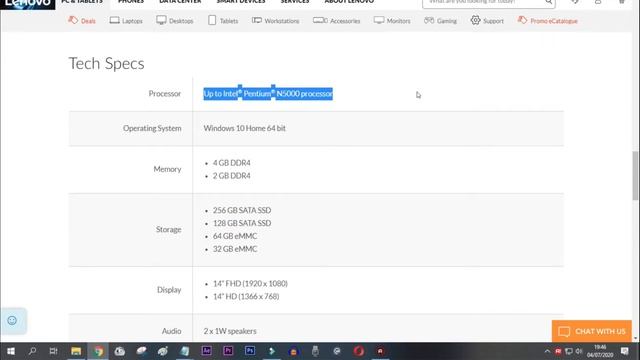Click the '64 GB eMMC' storage entry
Screen dimensions: 640x360
tap(235, 236)
